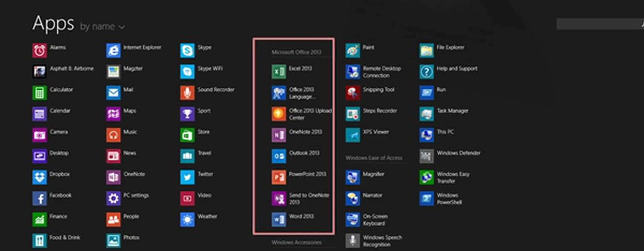Image resolution: width=644 pixels, height=251 pixels.
Task: Open PC settings gear icon
Action: point(113,199)
